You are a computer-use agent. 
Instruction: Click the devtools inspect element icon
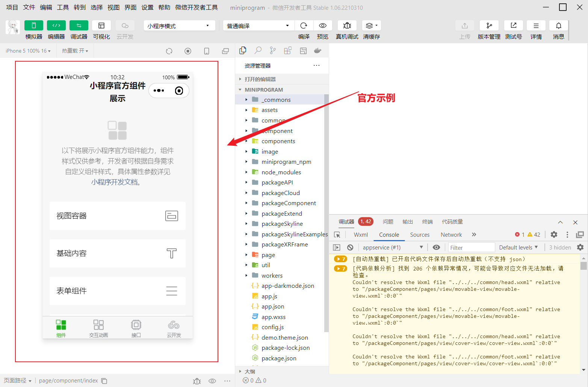click(x=337, y=235)
